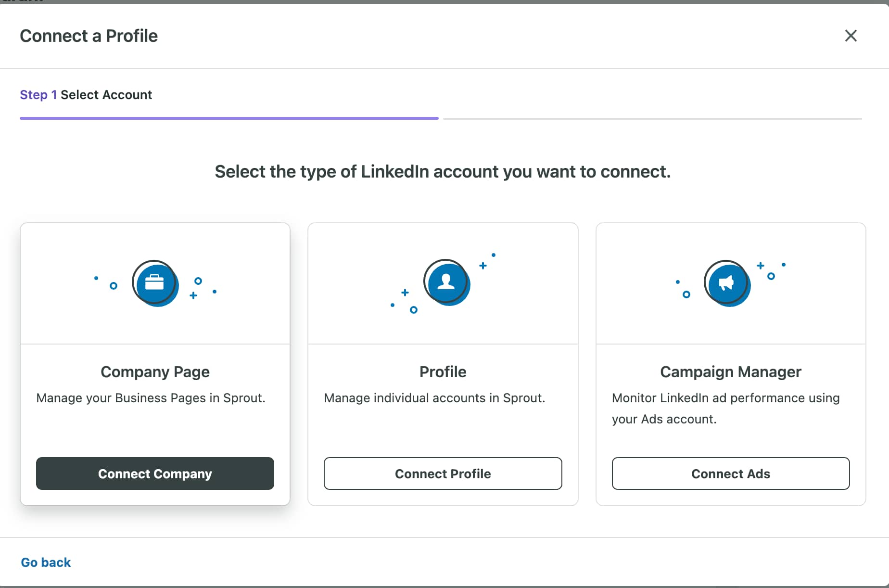The image size is (889, 588).
Task: Click the Company Page briefcase icon
Action: [x=155, y=283]
